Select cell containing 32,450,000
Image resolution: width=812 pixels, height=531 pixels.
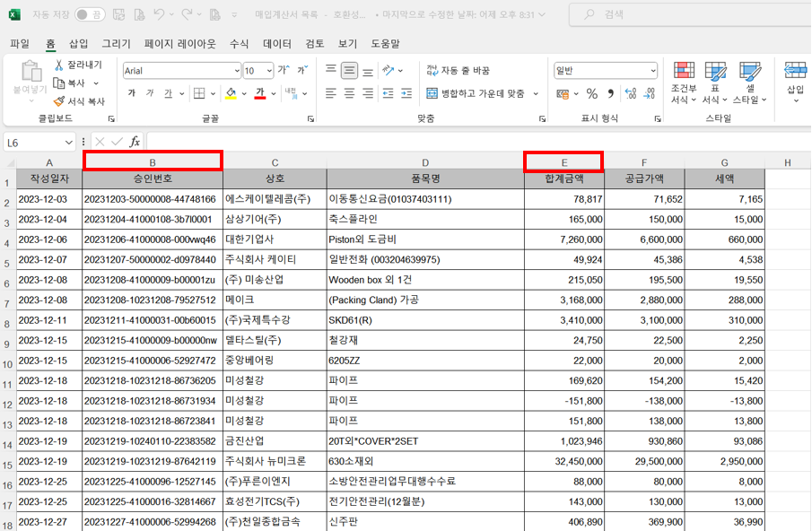pyautogui.click(x=564, y=461)
